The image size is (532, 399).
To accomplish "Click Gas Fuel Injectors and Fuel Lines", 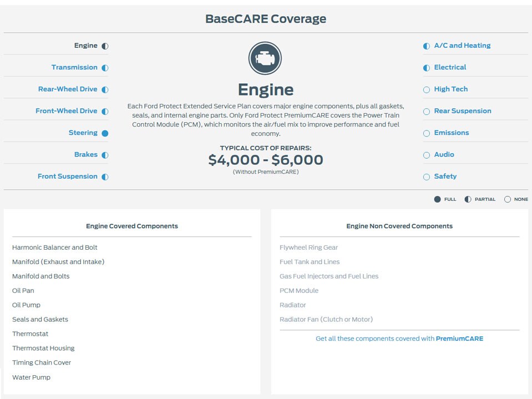I will pyautogui.click(x=329, y=276).
